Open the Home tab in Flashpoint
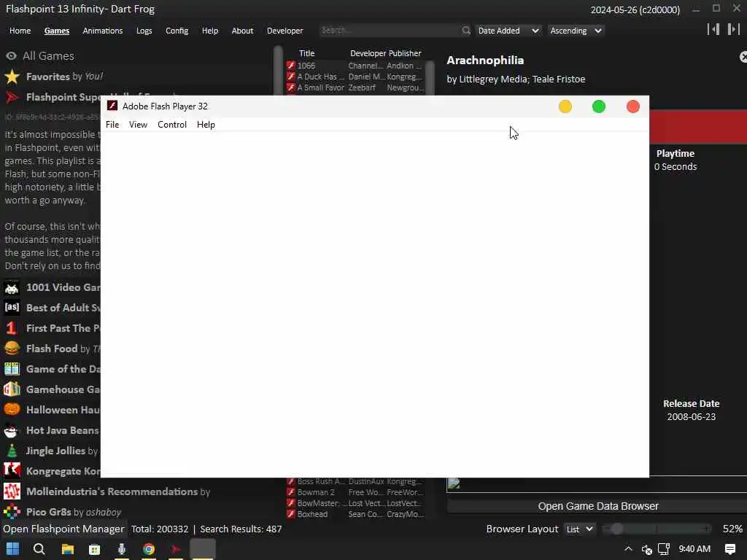 click(20, 31)
